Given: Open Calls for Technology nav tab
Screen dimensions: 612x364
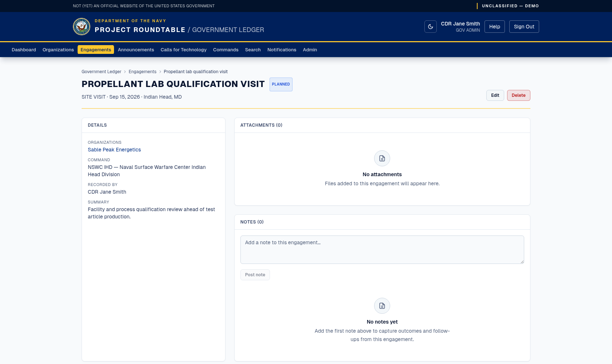Looking at the screenshot, I should 184,50.
